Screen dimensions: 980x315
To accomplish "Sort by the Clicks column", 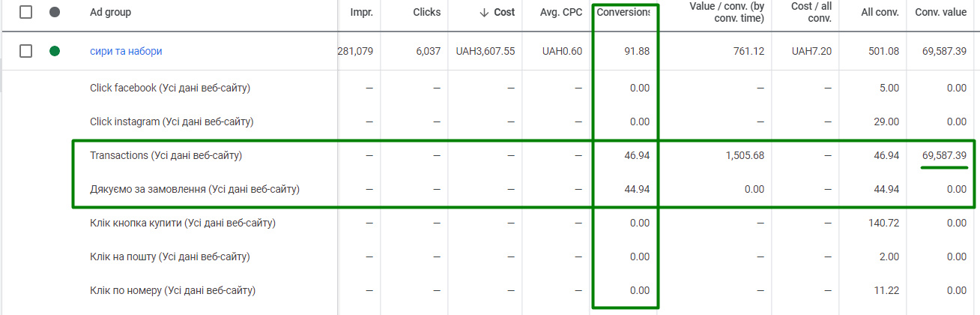I will point(426,13).
